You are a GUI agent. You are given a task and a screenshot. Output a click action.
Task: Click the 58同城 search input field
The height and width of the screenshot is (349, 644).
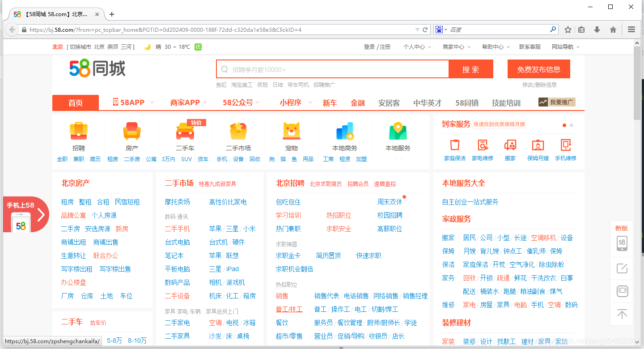click(x=333, y=69)
